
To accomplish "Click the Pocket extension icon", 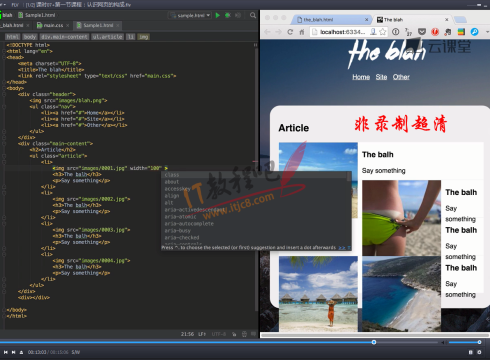I will 422,32.
